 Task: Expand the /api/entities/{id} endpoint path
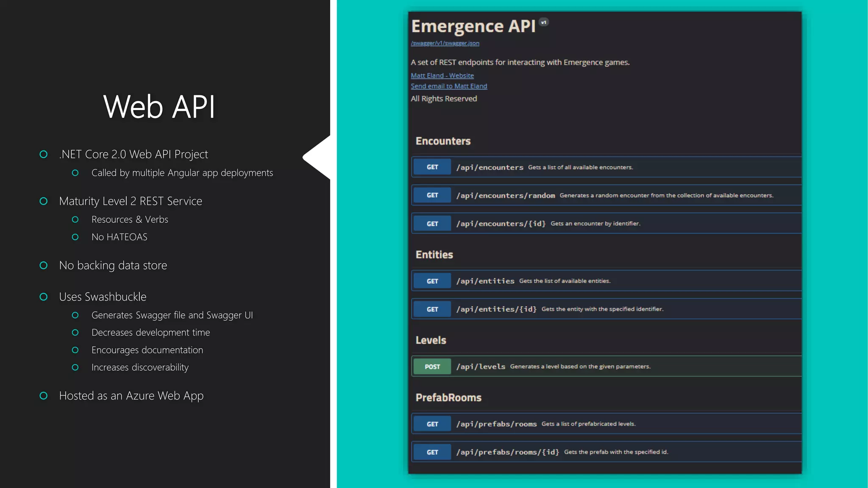tap(496, 309)
